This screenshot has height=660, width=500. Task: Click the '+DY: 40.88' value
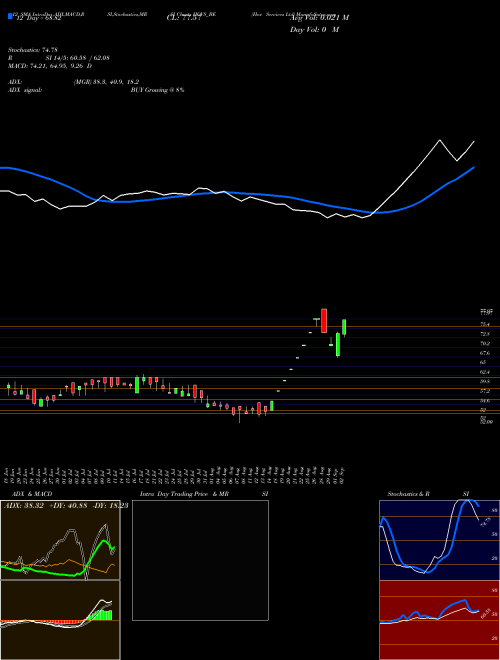pos(68,506)
